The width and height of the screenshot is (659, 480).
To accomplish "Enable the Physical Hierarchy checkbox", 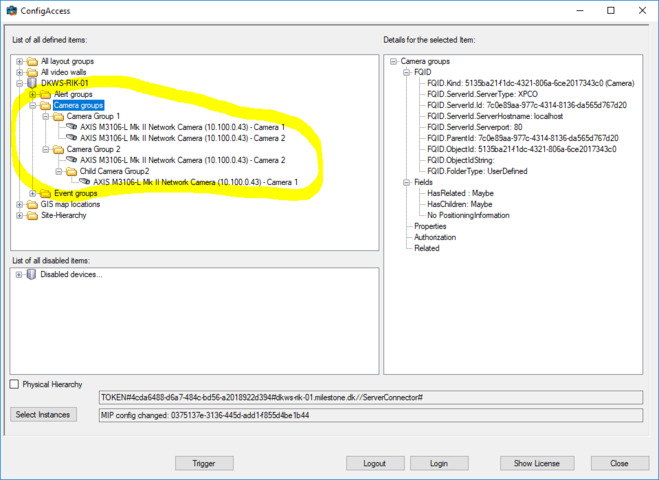I will (x=14, y=384).
